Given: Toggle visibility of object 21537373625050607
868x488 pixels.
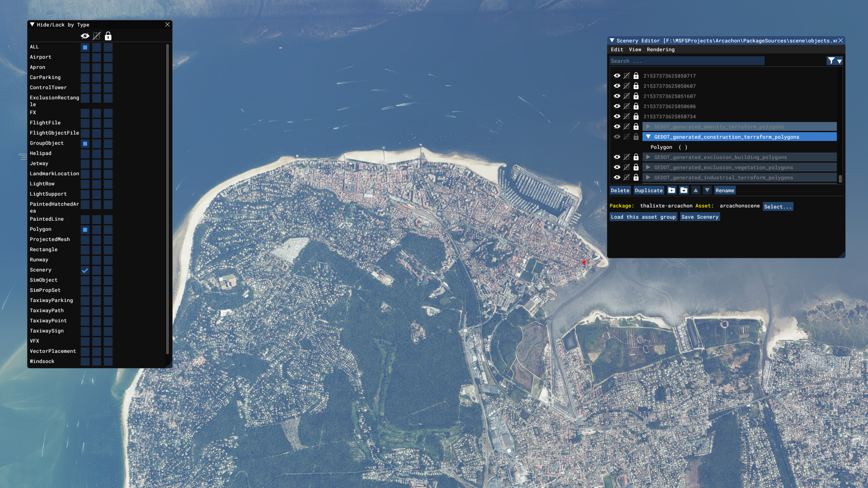Looking at the screenshot, I should point(617,86).
